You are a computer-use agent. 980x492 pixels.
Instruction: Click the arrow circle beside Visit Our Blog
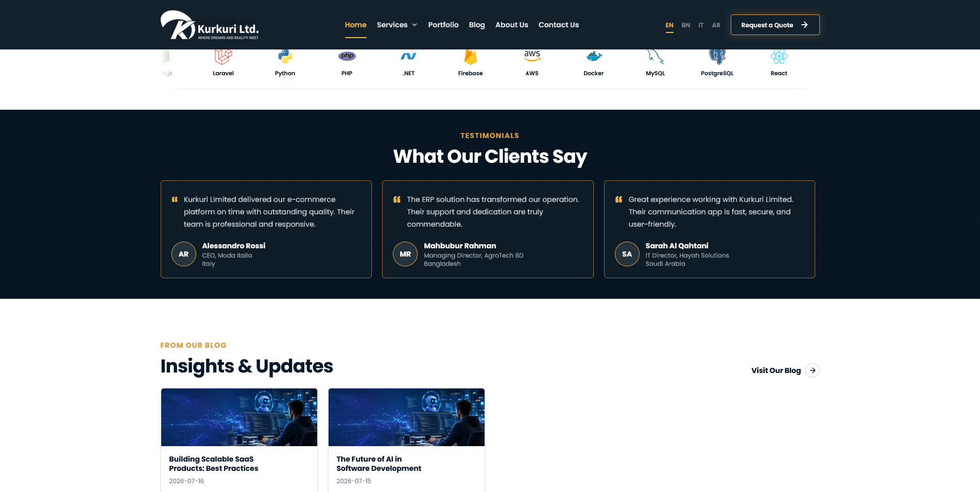click(813, 370)
